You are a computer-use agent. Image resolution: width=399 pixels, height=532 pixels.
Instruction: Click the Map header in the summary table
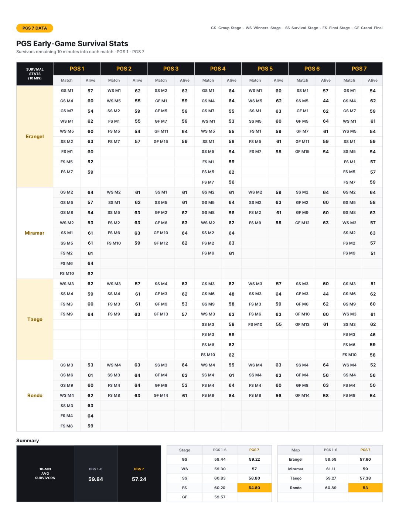point(296,450)
